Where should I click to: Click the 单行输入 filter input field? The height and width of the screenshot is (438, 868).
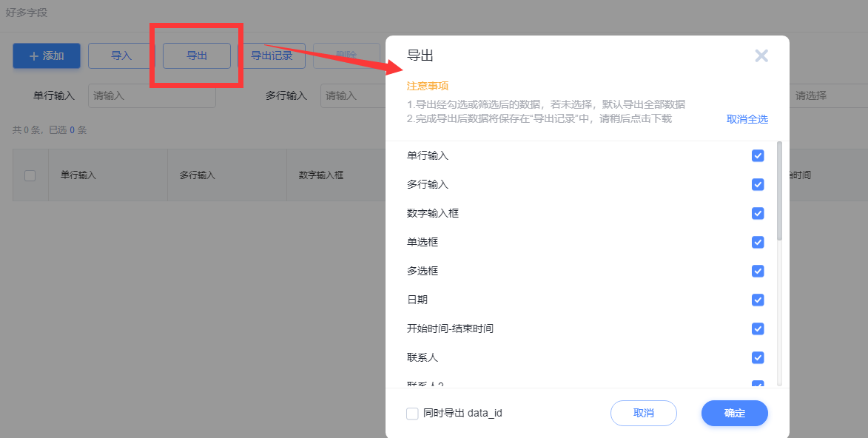point(152,95)
